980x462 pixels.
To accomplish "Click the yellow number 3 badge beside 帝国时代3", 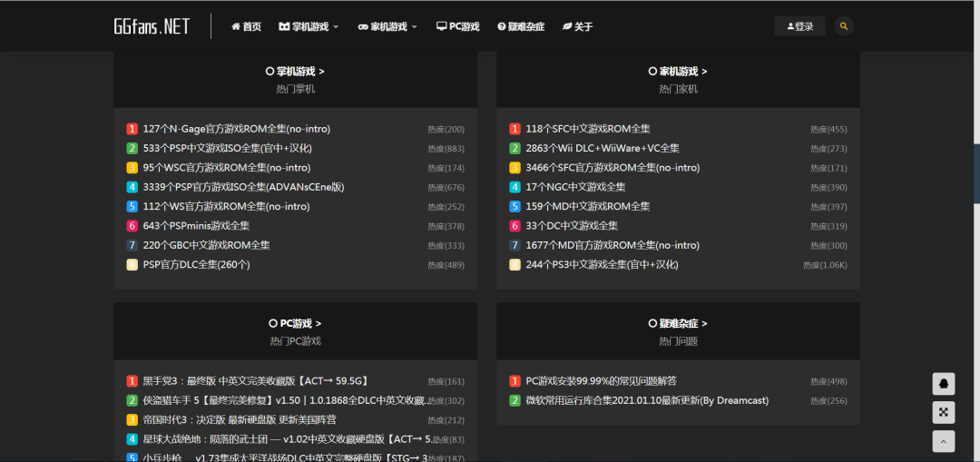I will coord(132,419).
